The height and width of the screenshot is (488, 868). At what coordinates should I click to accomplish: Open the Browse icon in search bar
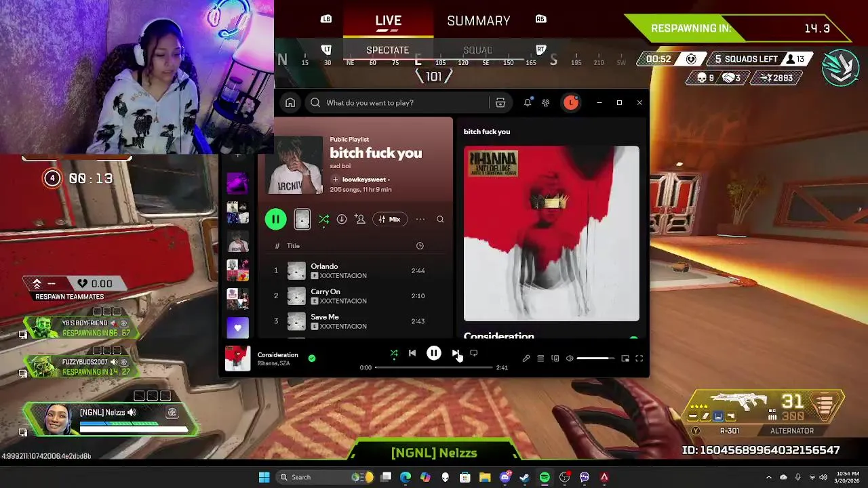(500, 102)
